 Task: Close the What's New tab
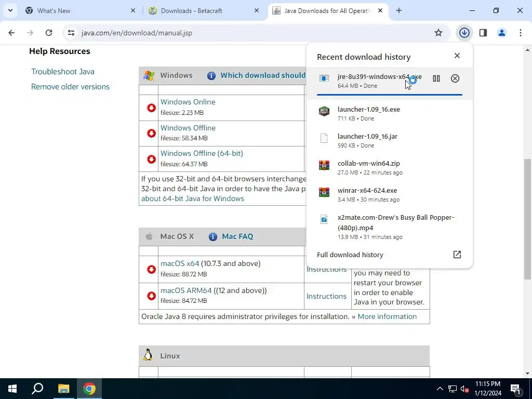[132, 10]
